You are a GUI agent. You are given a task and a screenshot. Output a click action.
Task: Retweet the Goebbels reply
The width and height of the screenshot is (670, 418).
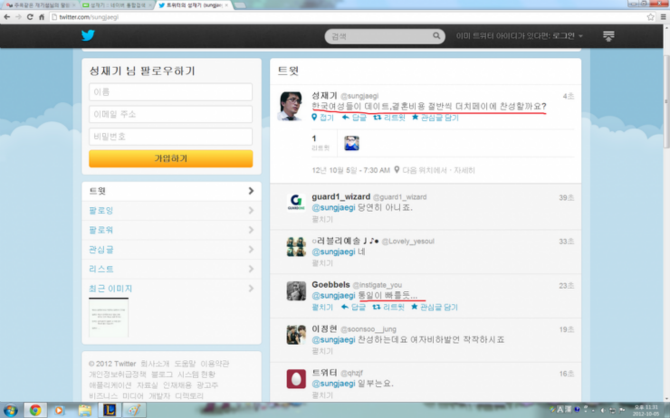click(x=388, y=307)
